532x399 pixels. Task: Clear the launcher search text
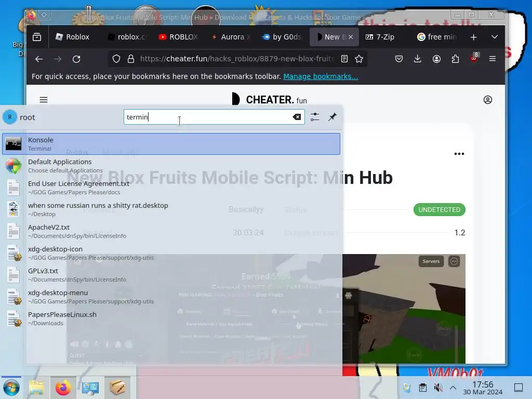point(297,117)
